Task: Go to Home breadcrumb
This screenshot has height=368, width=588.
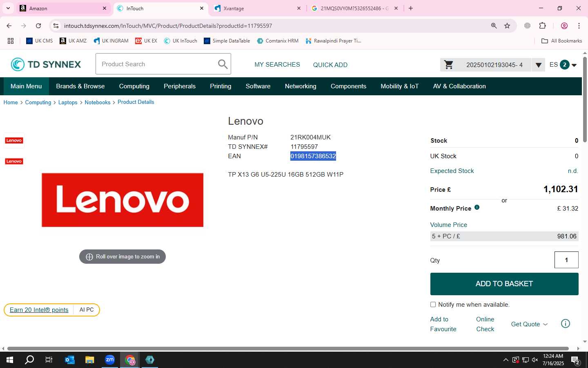Action: coord(11,102)
